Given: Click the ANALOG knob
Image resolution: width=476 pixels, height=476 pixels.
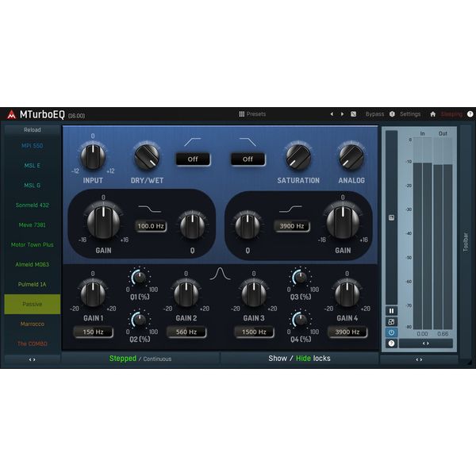Looking at the screenshot, I should [x=351, y=156].
